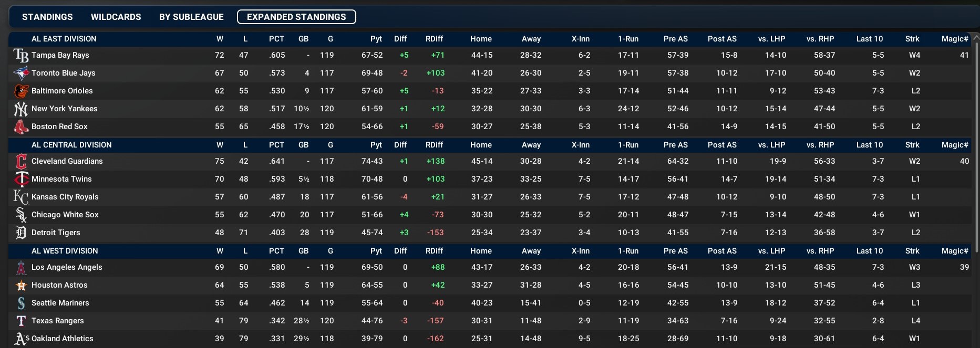The height and width of the screenshot is (348, 980).
Task: Click the scrollbar up arrow at right
Action: click(x=976, y=38)
